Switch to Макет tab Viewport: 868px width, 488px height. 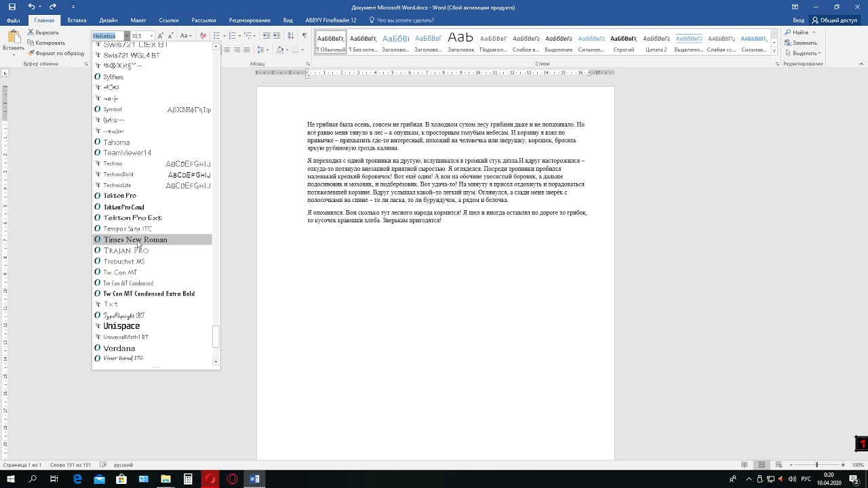click(x=138, y=20)
